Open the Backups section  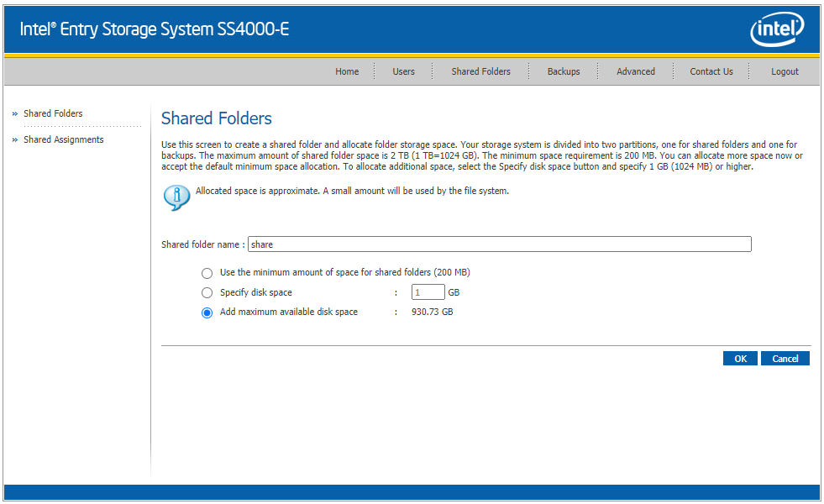coord(564,71)
